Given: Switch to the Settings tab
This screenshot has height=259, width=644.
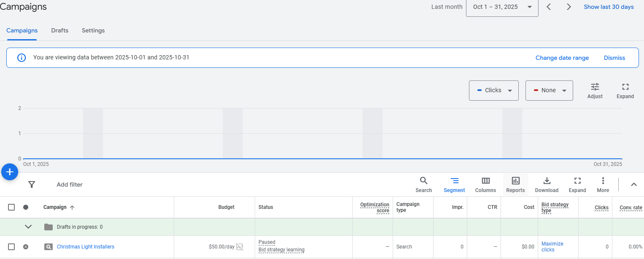Looking at the screenshot, I should [93, 31].
